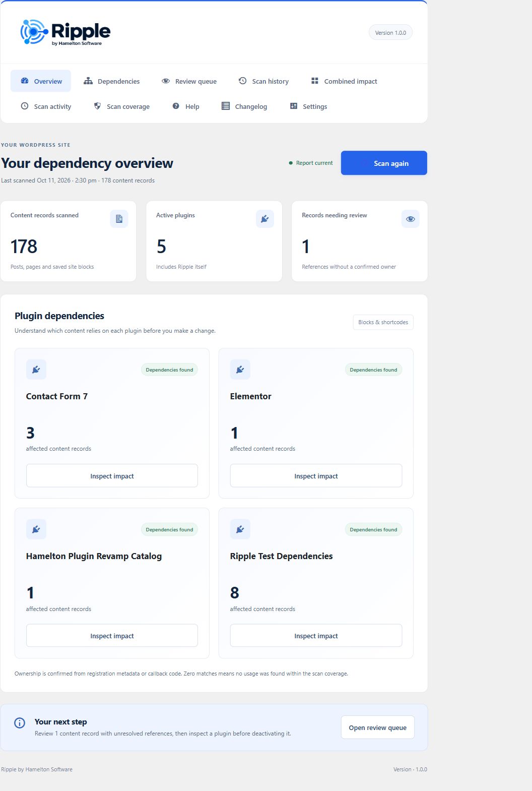
Task: Open the Scan history tab
Action: click(263, 81)
